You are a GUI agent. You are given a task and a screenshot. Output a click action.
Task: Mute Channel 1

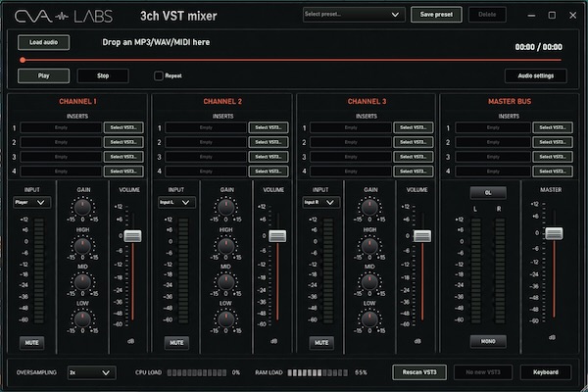[32, 342]
